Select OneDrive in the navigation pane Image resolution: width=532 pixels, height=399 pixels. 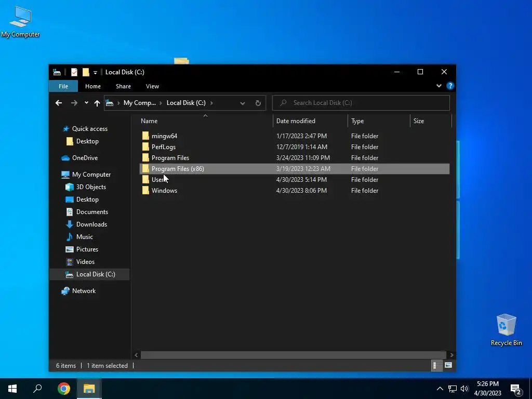[85, 158]
